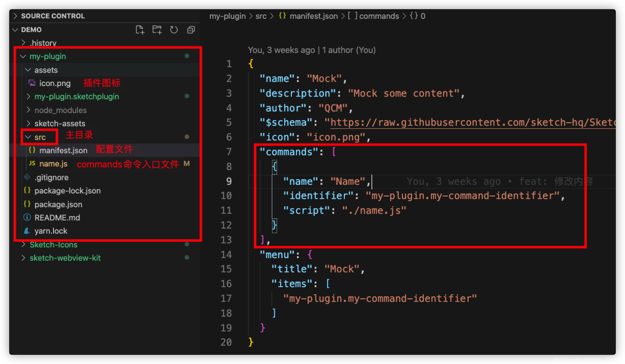Viewport: 625px width, 364px height.
Task: Refresh the explorer file tree
Action: (x=174, y=30)
